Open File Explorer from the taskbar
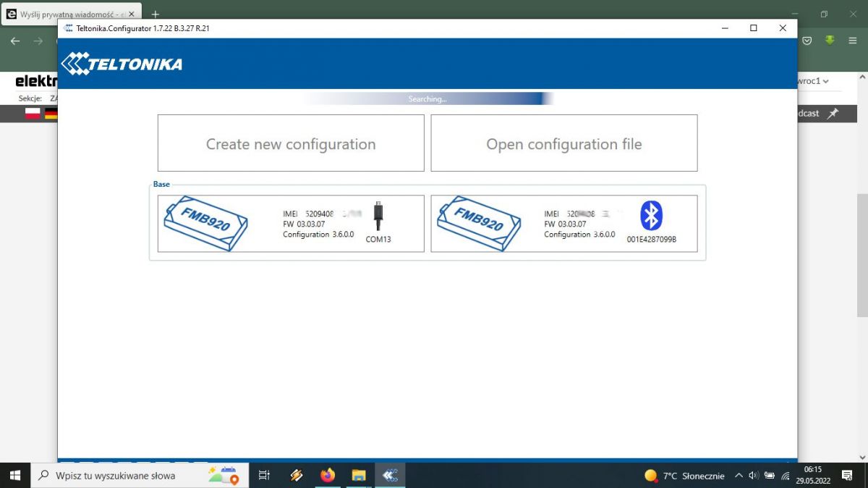The height and width of the screenshot is (488, 868). pos(359,476)
